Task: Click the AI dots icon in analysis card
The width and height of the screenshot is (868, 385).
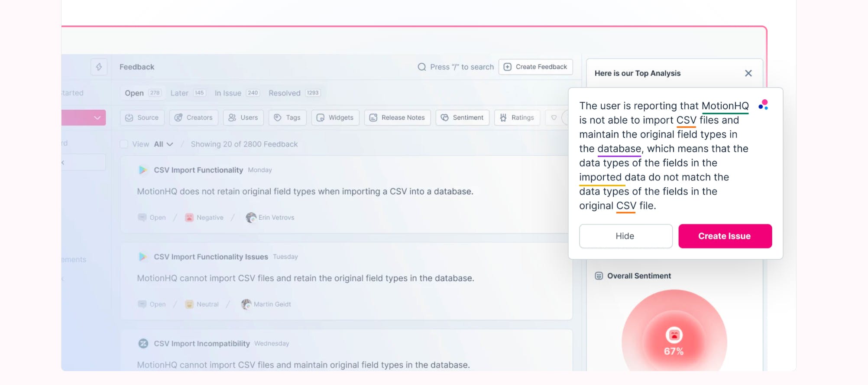Action: click(x=763, y=104)
